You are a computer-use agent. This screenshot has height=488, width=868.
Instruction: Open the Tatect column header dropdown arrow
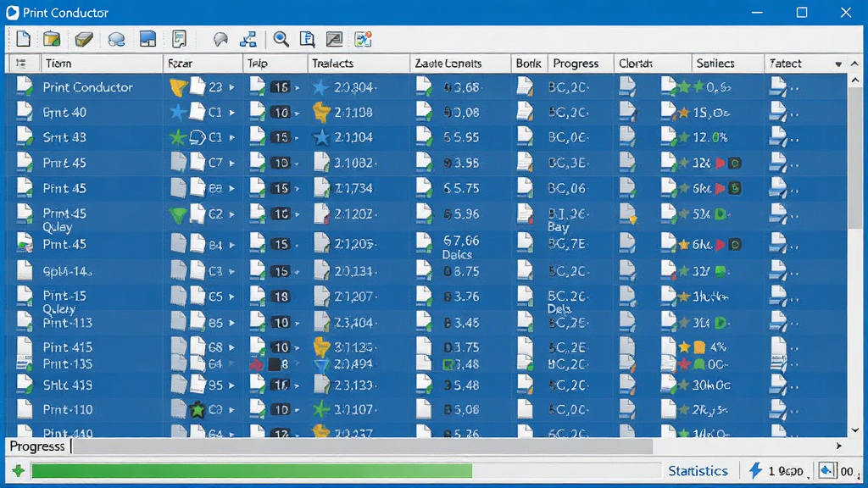[838, 64]
